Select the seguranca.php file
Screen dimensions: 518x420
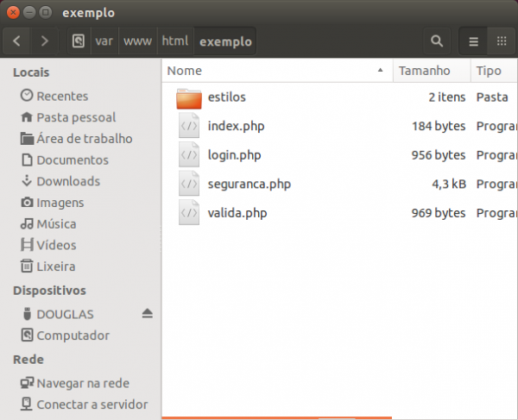249,184
